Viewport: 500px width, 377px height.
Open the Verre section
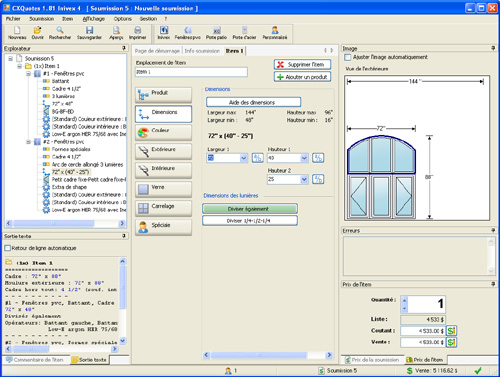pyautogui.click(x=163, y=190)
